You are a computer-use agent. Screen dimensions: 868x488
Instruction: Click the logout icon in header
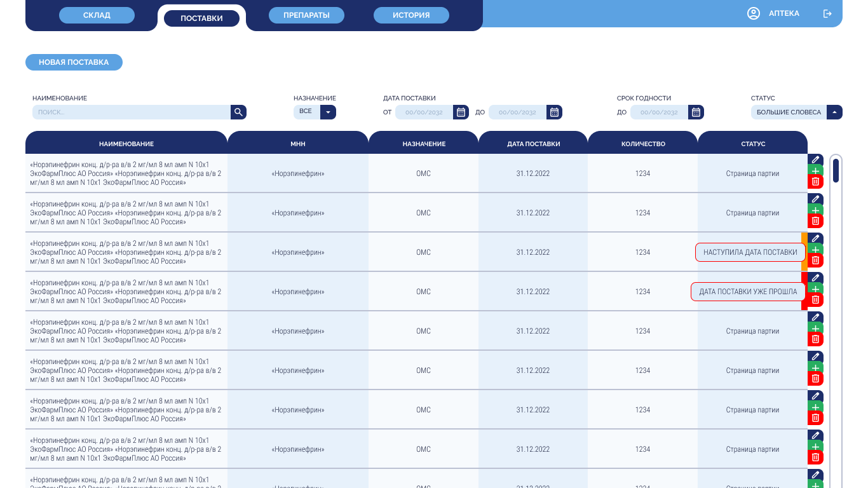[827, 14]
